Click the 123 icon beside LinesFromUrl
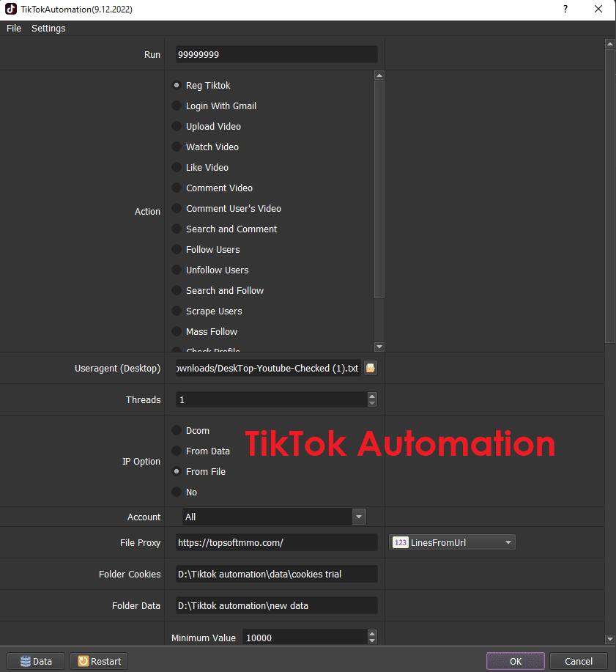 (401, 542)
